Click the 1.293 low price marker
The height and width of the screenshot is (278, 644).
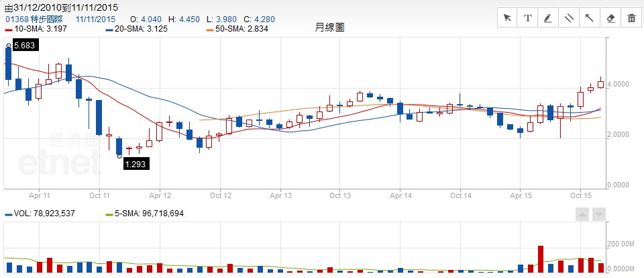[136, 163]
